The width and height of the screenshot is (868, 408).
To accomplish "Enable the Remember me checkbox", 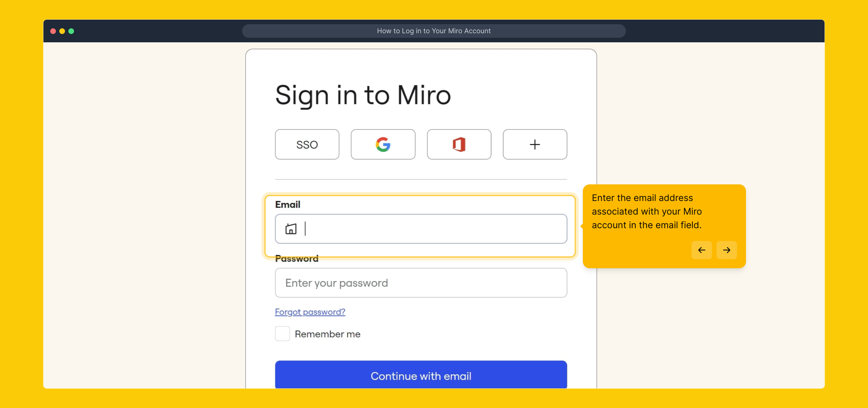I will coord(282,334).
